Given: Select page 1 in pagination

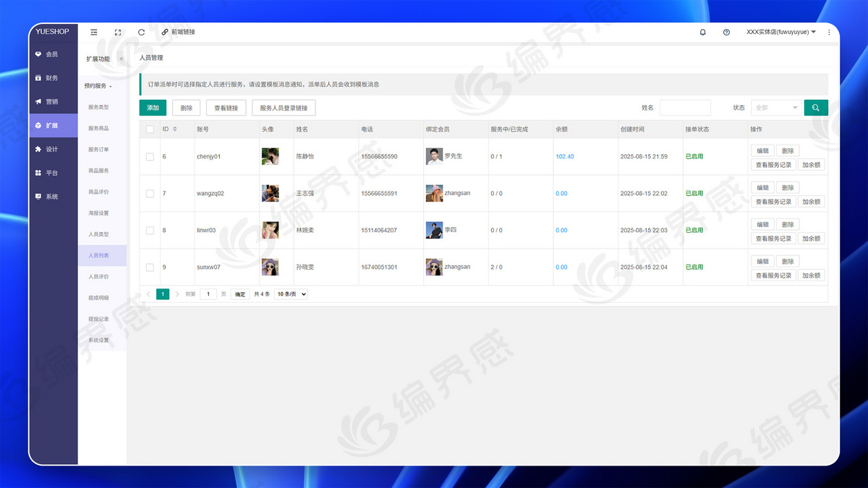Looking at the screenshot, I should [x=163, y=294].
